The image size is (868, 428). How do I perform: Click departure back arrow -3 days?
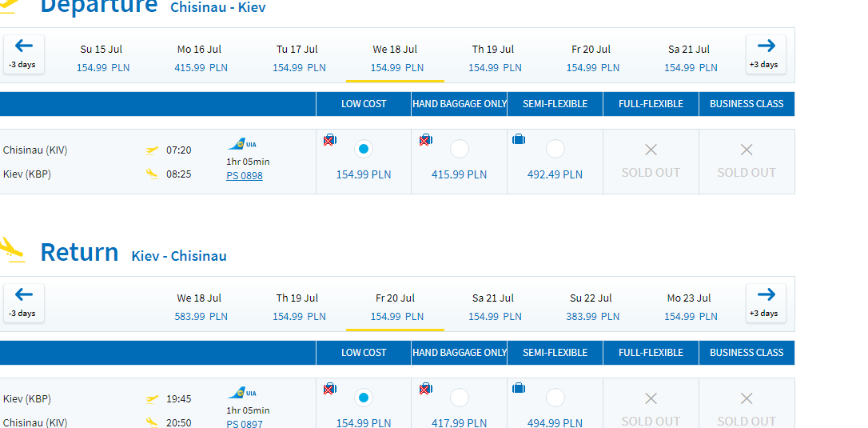(x=24, y=54)
